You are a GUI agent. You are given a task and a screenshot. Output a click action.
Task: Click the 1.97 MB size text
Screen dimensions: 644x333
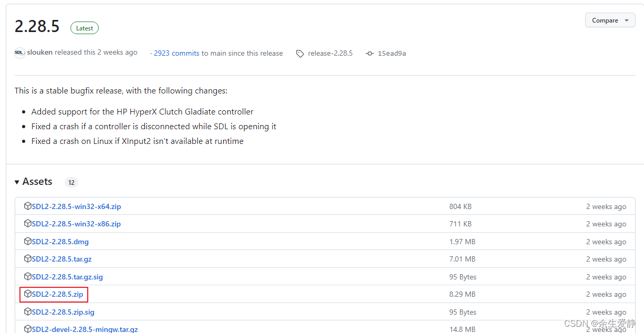tap(462, 242)
